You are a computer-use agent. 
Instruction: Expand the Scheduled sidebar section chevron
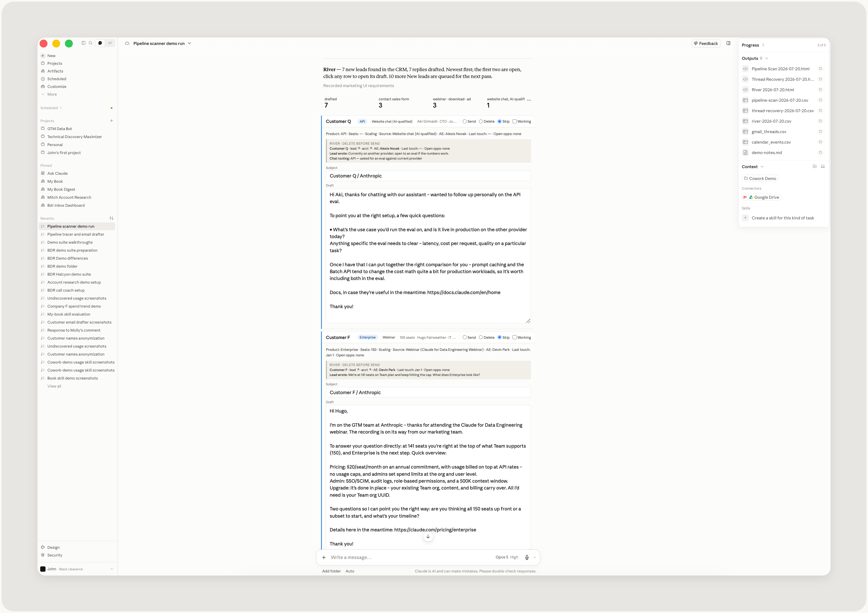61,108
